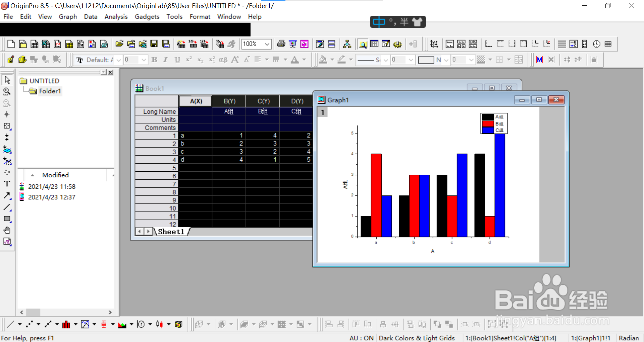The image size is (644, 342).
Task: Select the Screen Reader crosshair tool
Action: coord(7,114)
